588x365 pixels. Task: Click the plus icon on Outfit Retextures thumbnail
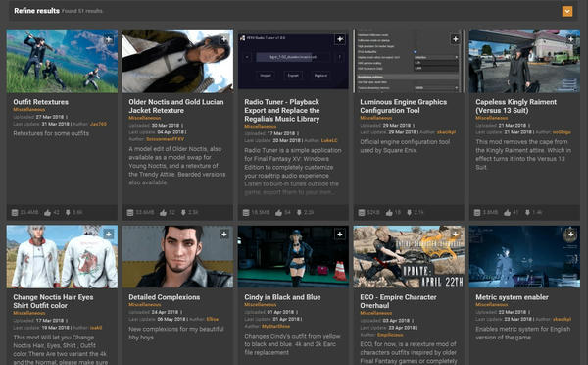click(109, 39)
